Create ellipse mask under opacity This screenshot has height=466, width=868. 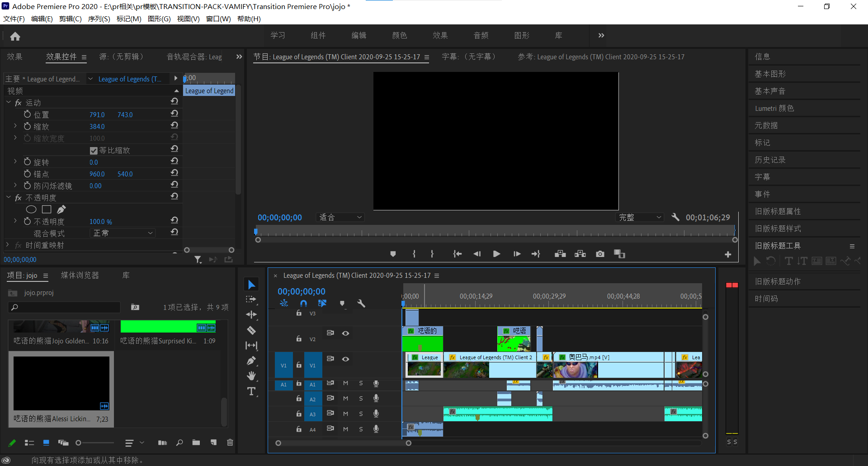pos(31,209)
